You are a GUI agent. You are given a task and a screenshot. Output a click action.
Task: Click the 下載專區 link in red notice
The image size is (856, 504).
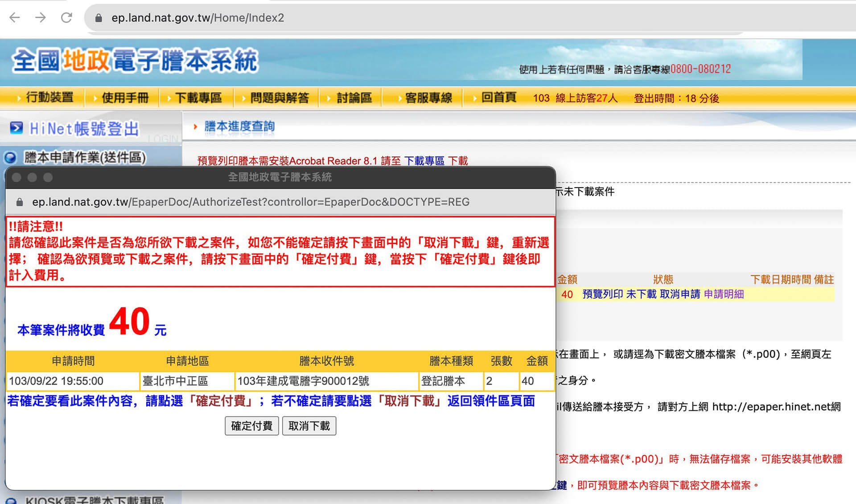coord(424,161)
